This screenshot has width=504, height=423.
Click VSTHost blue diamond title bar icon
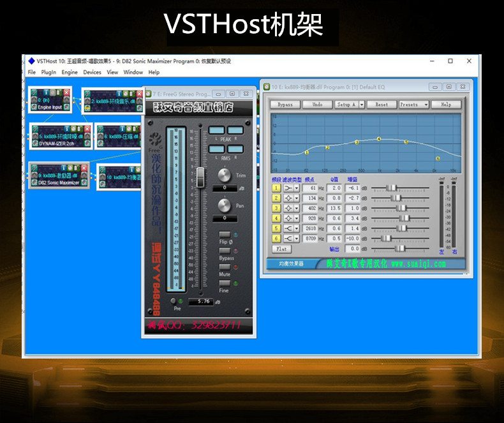[31, 61]
